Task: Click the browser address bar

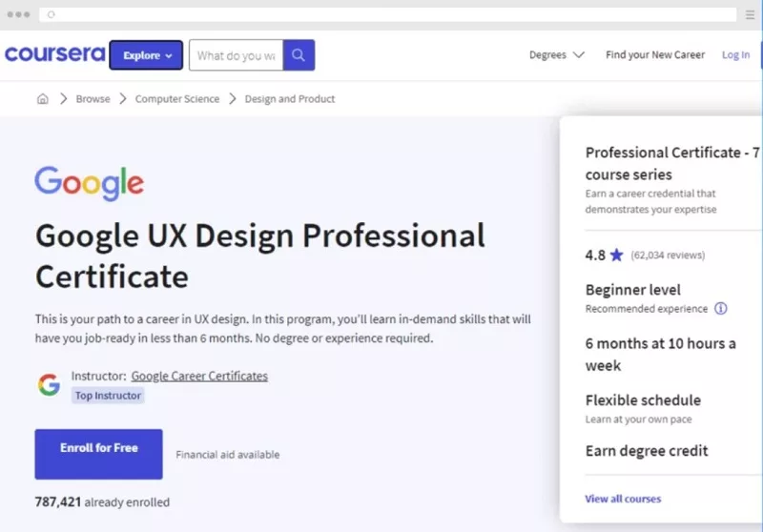Action: click(388, 14)
